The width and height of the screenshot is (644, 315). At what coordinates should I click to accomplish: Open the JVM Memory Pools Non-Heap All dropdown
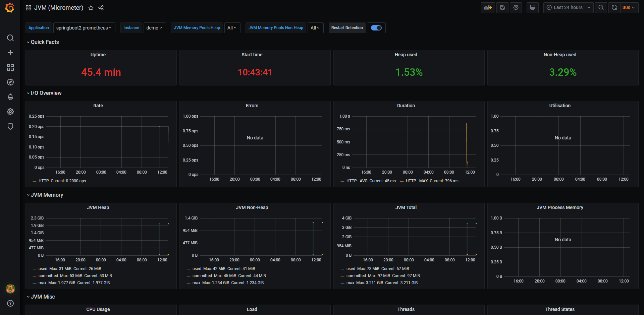(315, 28)
